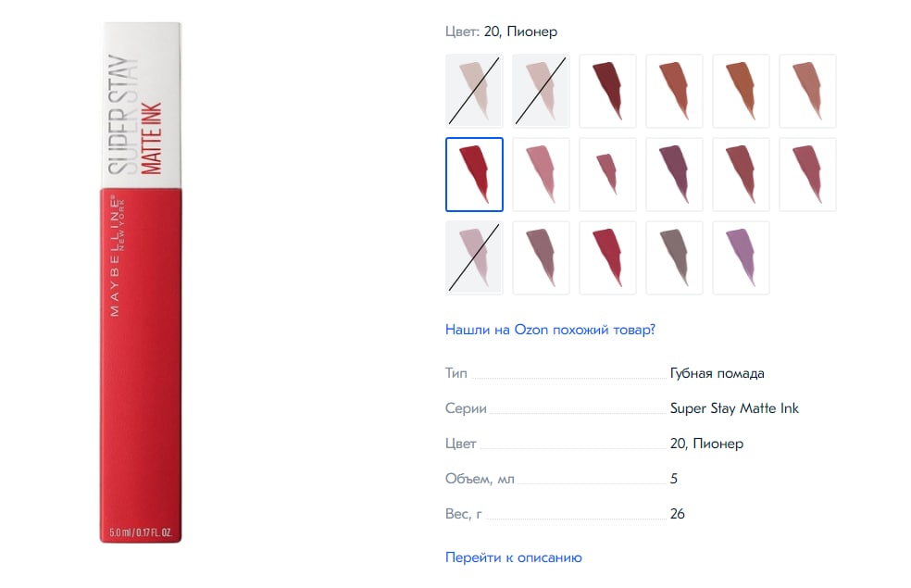
Task: Click the second crossed-out beige swatch
Action: [541, 92]
